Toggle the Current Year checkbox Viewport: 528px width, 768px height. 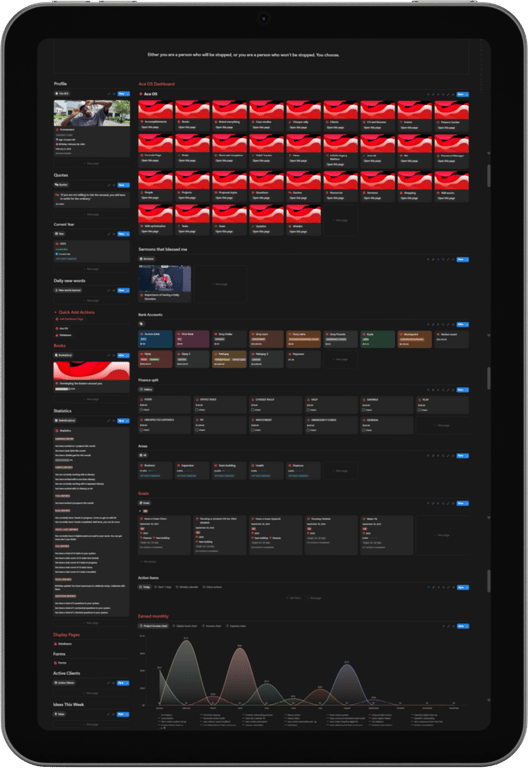click(57, 254)
